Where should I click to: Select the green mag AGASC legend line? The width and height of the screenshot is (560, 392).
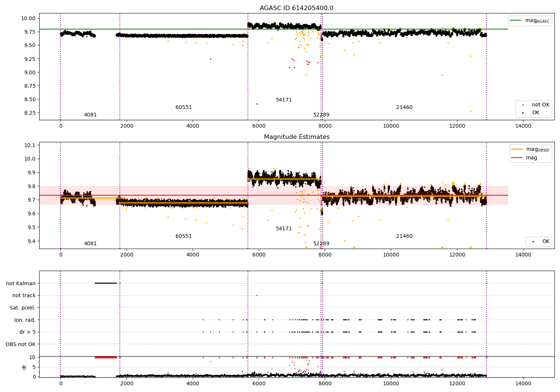(x=516, y=21)
